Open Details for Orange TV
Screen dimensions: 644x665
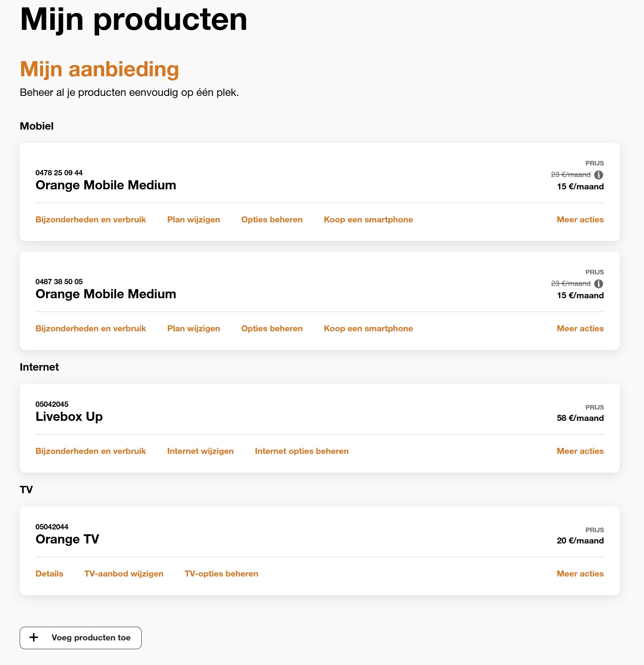point(49,574)
